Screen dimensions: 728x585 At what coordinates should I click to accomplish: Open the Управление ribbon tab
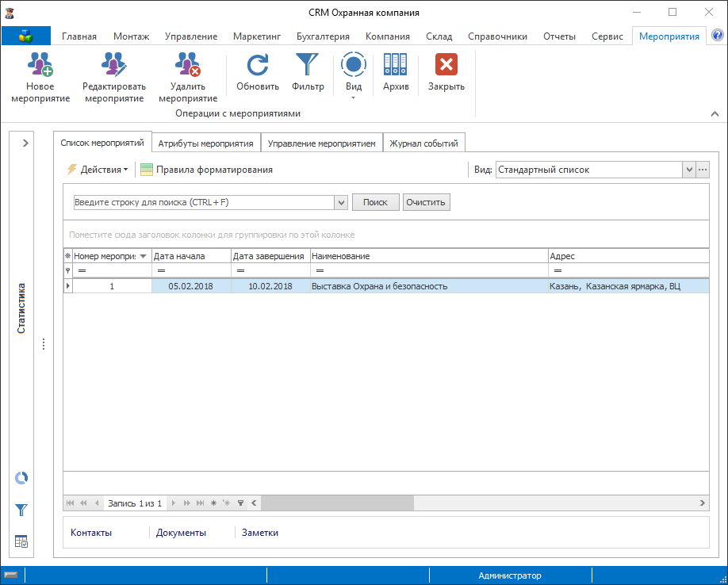click(191, 36)
